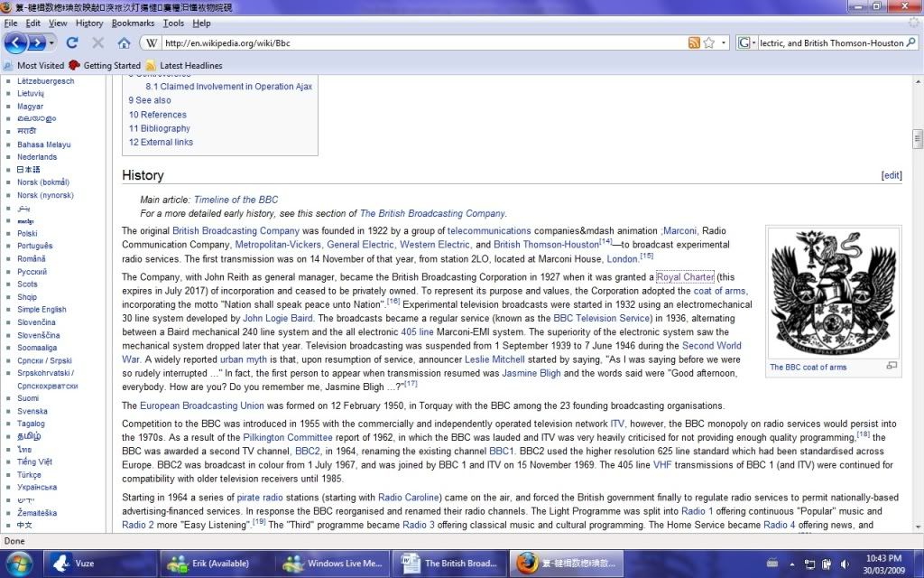Click the battery power tray icon
This screenshot has height=578, width=924.
point(827,564)
